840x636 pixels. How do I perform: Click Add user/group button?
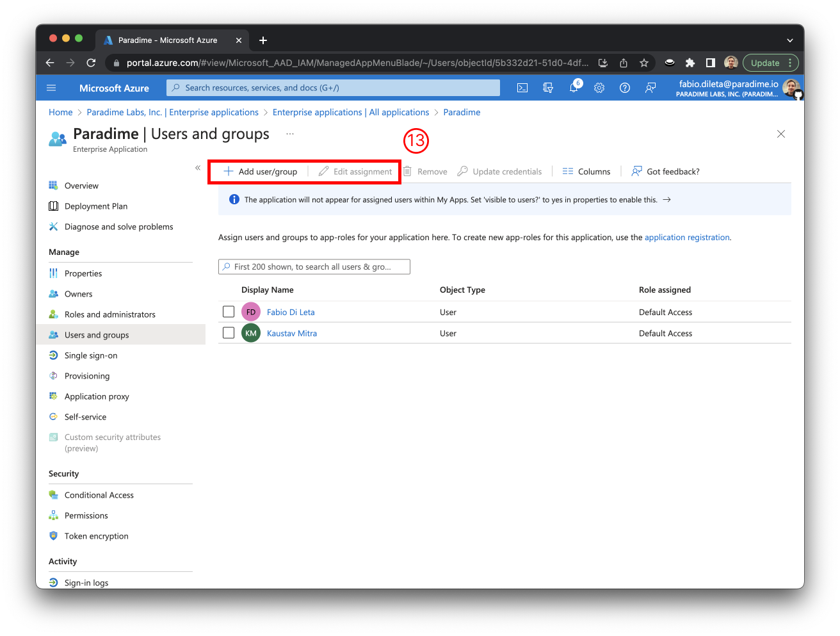(x=261, y=172)
